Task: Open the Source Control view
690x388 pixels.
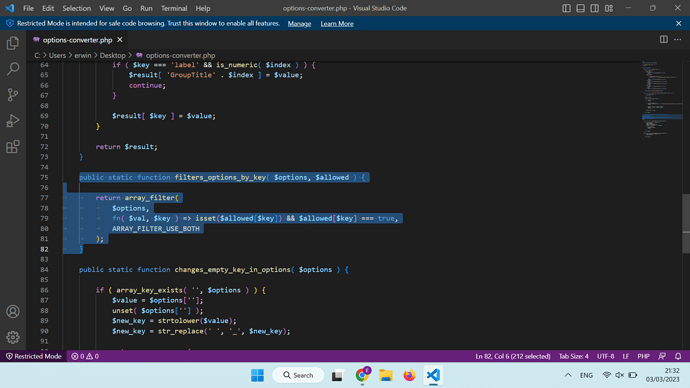Action: pos(13,95)
